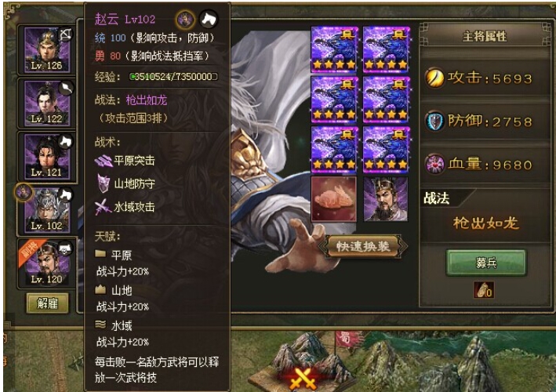The height and width of the screenshot is (392, 556).
Task: Click the bearded general portrait slot
Action: point(386,199)
